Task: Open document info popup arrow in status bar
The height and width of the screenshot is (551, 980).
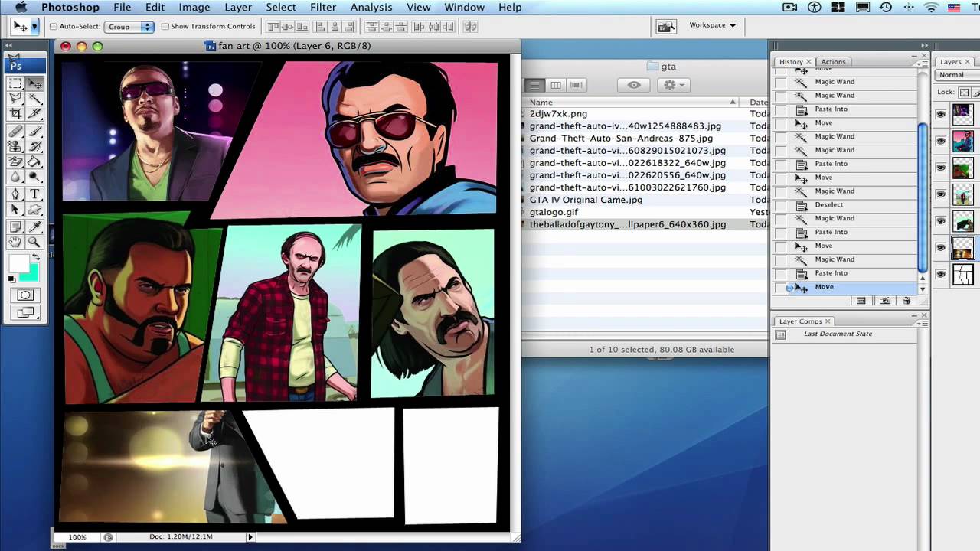Action: [250, 537]
